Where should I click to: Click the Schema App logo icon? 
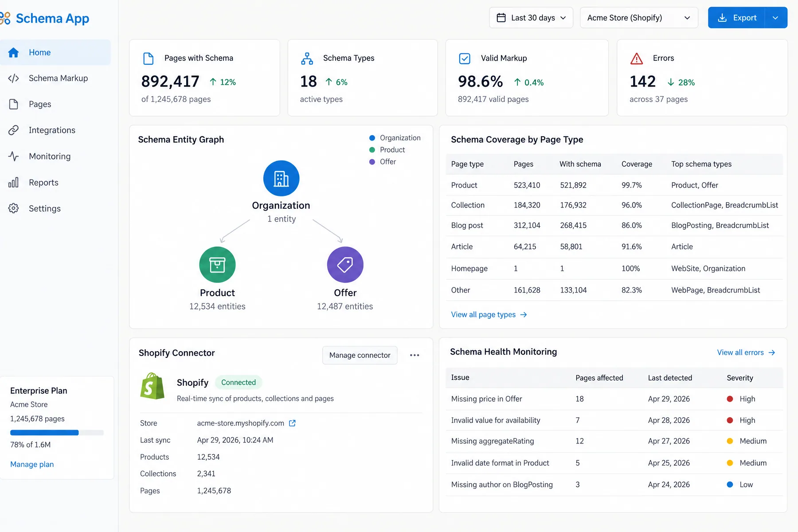tap(5, 18)
